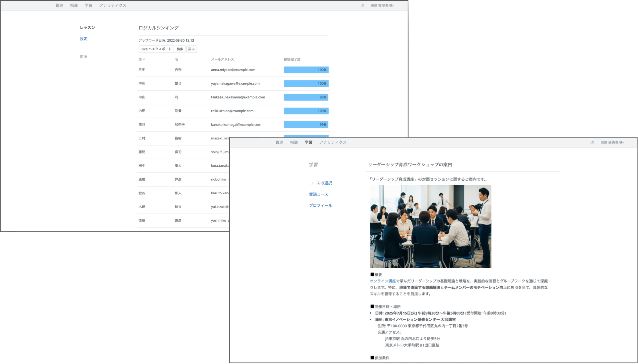Click the workshop meeting photo
This screenshot has height=364, width=638.
(x=430, y=226)
